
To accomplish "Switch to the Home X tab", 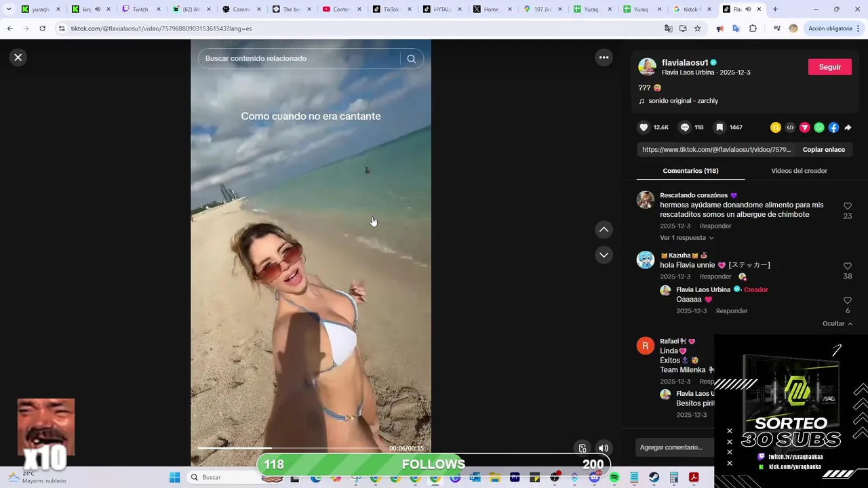I will tap(491, 9).
